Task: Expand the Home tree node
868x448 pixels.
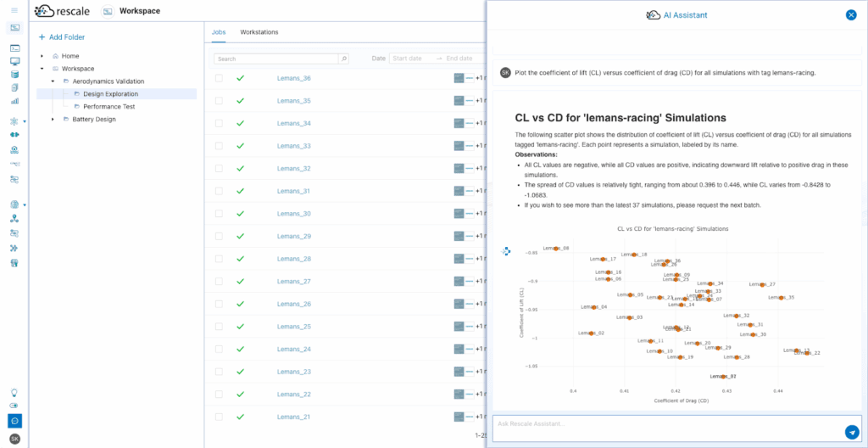Action: pyautogui.click(x=42, y=56)
